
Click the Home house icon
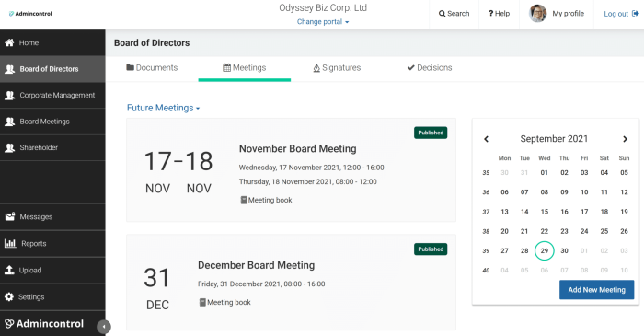pos(9,42)
